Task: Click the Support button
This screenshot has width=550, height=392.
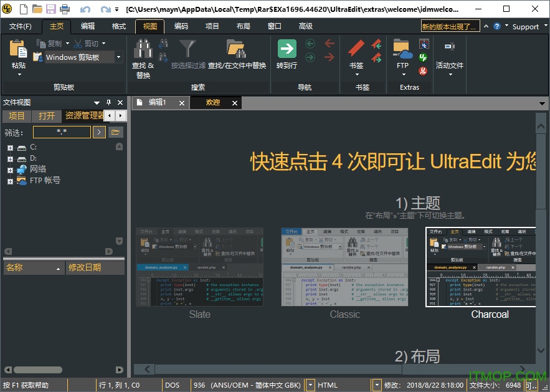Action: click(525, 27)
